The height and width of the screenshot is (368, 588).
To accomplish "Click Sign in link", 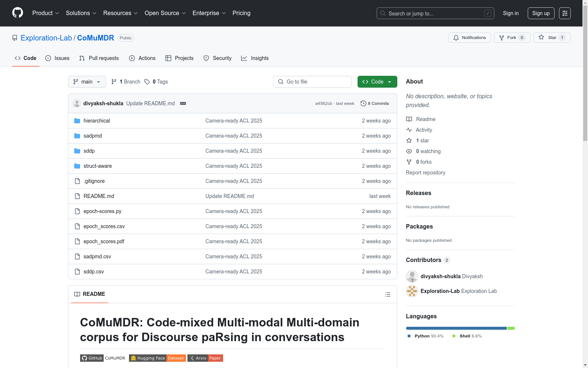I will [511, 13].
